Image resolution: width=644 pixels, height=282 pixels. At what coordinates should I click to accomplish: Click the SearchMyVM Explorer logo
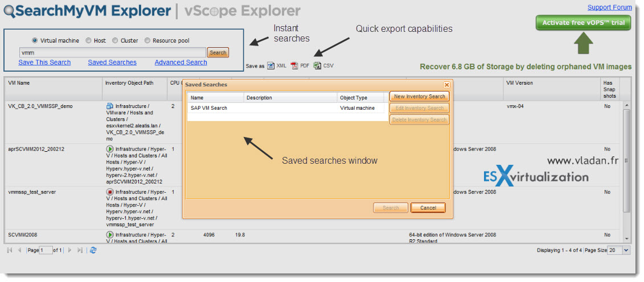coord(88,11)
